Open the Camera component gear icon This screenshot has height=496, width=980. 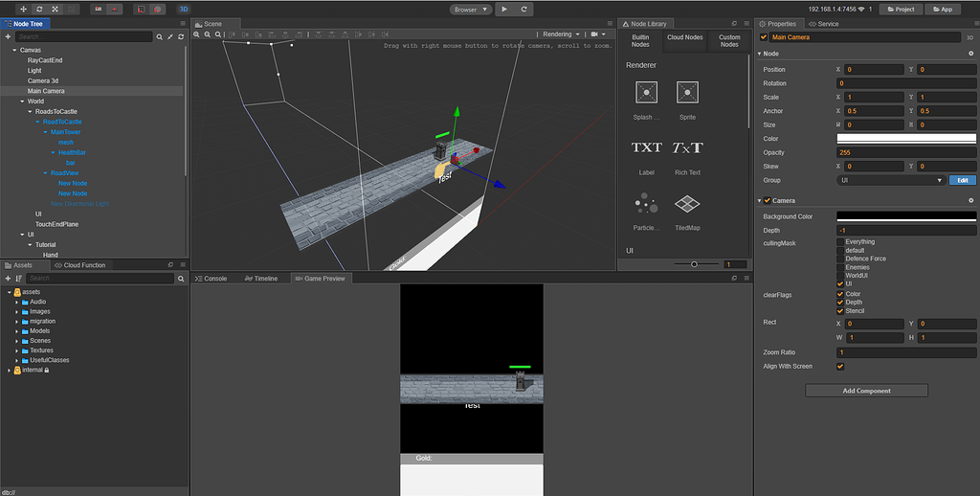[x=970, y=201]
